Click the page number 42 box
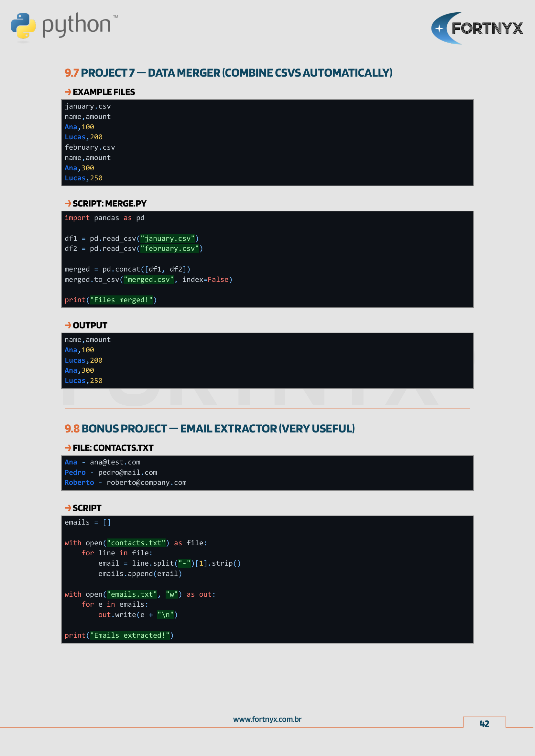This screenshot has width=535, height=756. click(484, 723)
